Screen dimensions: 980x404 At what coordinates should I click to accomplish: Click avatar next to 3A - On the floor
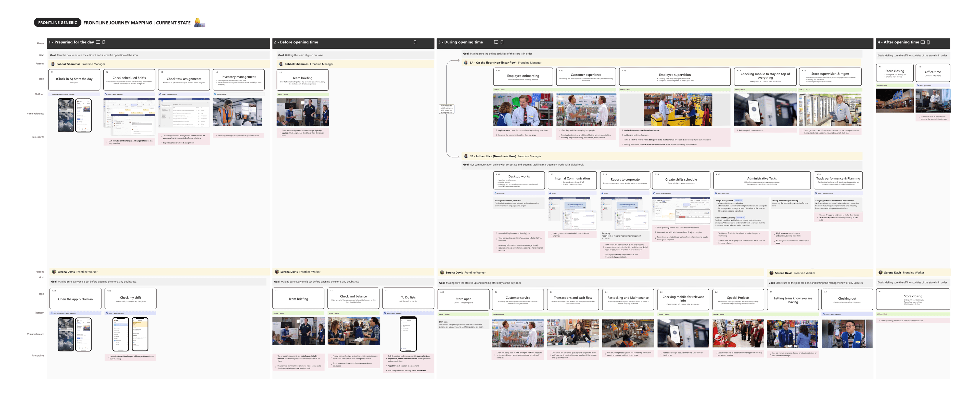pyautogui.click(x=466, y=62)
